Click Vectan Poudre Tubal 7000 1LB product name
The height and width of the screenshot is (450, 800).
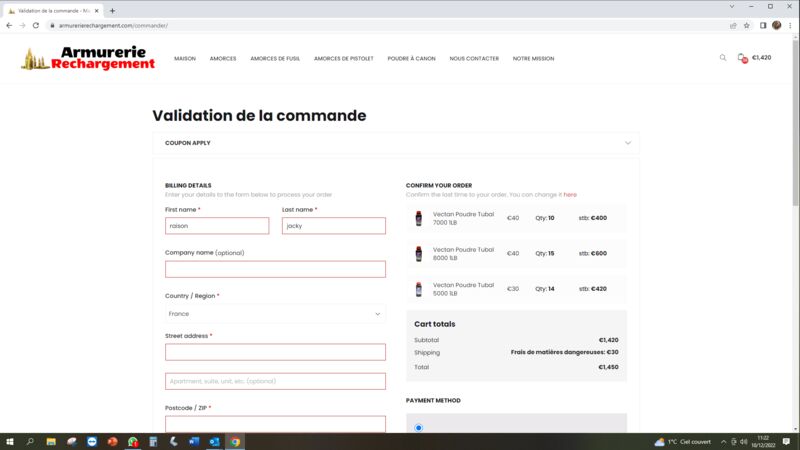(463, 218)
